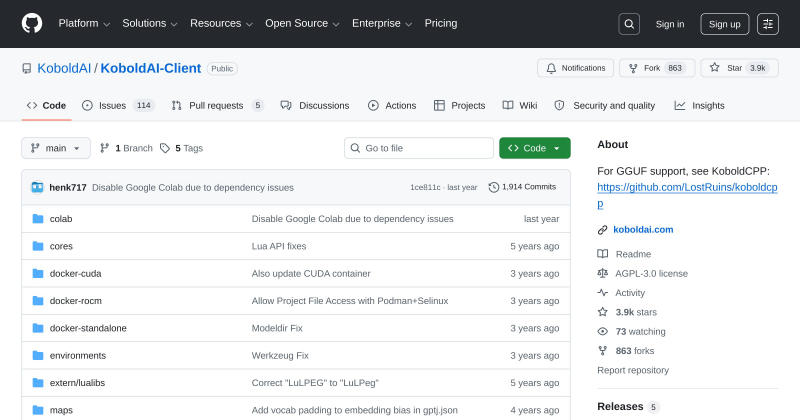Switch to the Actions tab
Image resolution: width=800 pixels, height=420 pixels.
(x=392, y=106)
